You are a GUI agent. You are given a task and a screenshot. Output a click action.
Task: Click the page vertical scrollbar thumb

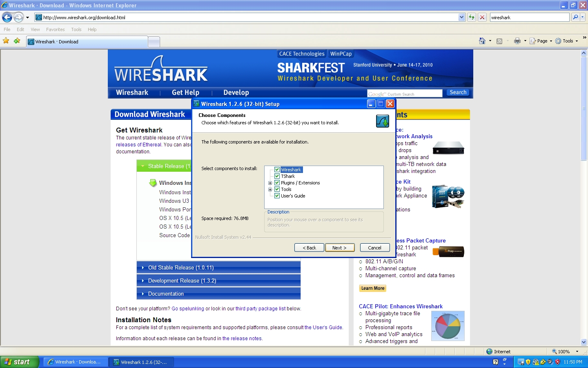[x=584, y=108]
